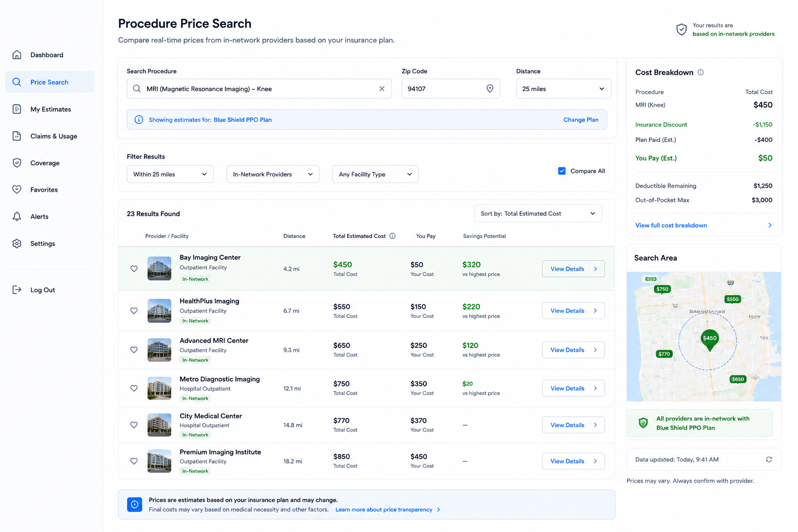
Task: Click the $770 map price marker
Action: pyautogui.click(x=664, y=354)
